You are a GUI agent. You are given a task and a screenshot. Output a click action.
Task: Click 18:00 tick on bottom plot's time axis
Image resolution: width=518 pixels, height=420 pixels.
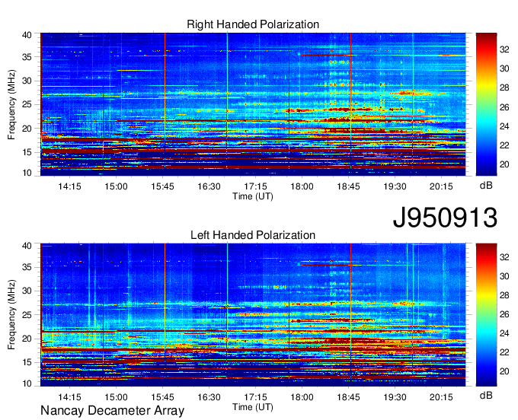point(302,397)
